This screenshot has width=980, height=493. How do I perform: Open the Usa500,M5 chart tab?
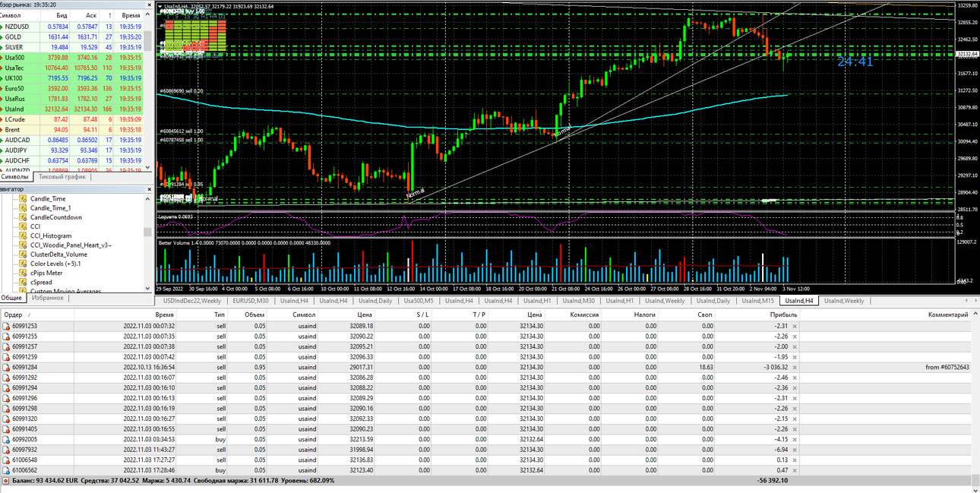click(x=419, y=301)
